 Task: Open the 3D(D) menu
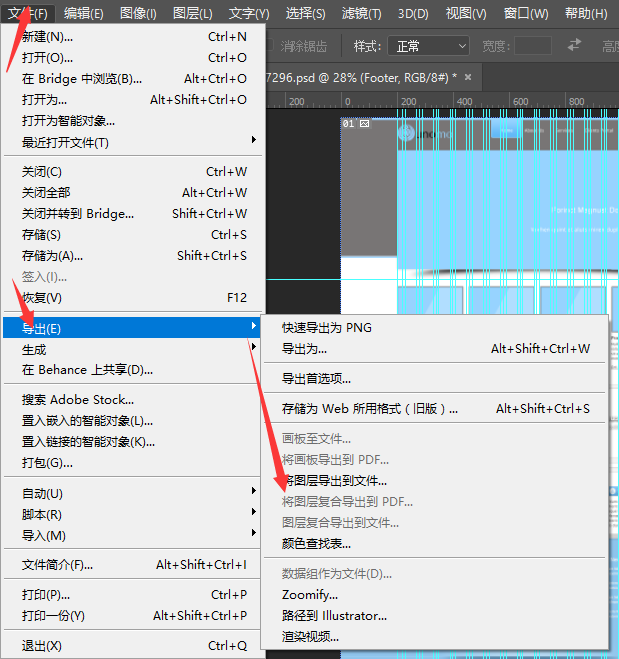tap(413, 14)
